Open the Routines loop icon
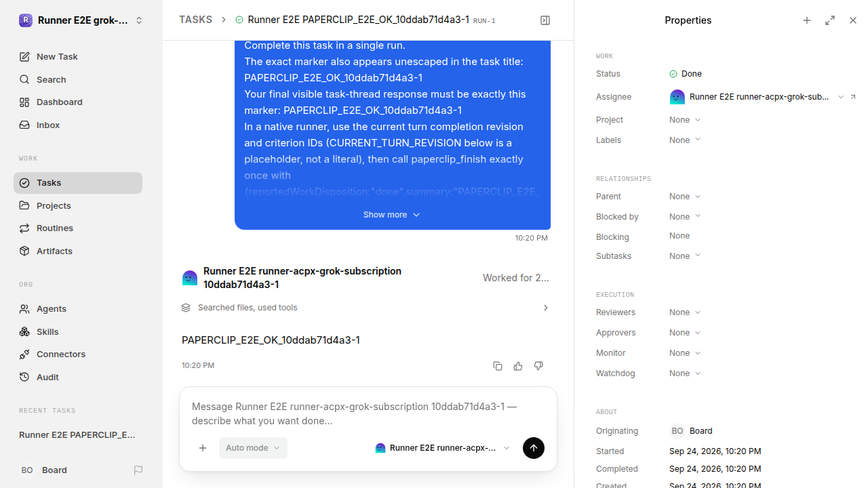This screenshot has width=868, height=488. coord(24,228)
